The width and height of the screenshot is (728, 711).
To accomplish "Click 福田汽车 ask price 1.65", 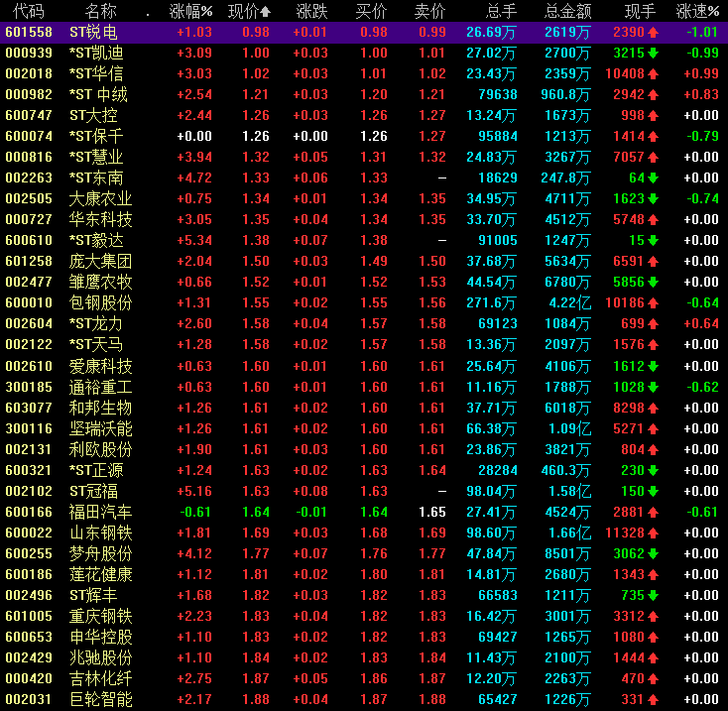I will (x=432, y=512).
